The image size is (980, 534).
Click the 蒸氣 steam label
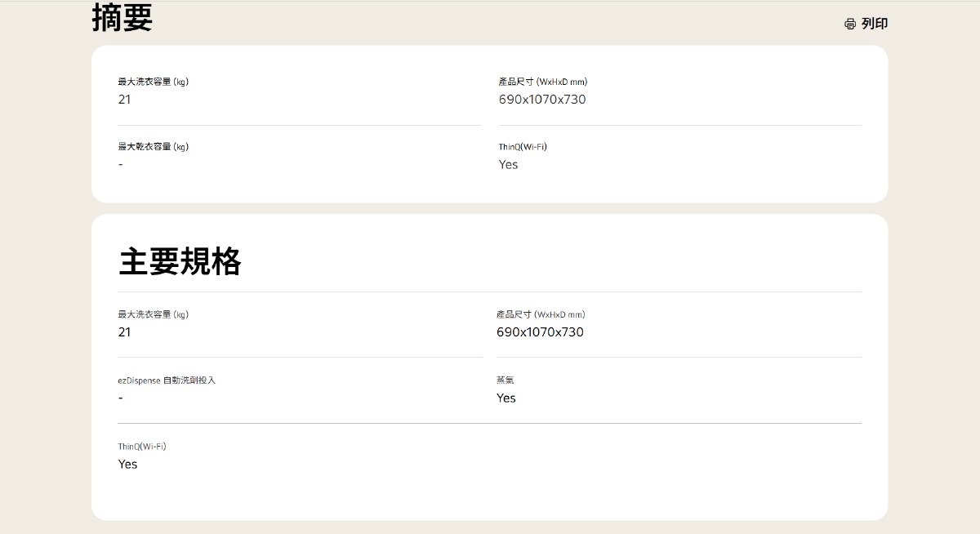point(505,380)
